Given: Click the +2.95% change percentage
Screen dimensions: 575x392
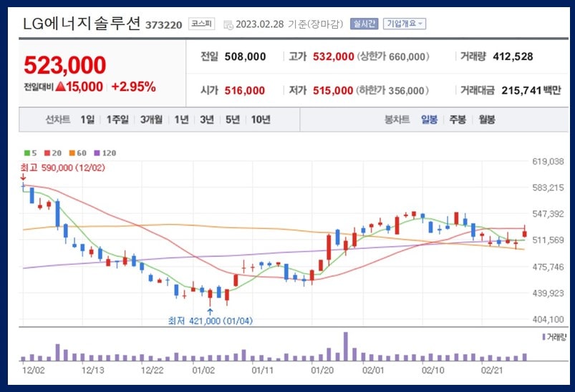Looking at the screenshot, I should point(133,87).
